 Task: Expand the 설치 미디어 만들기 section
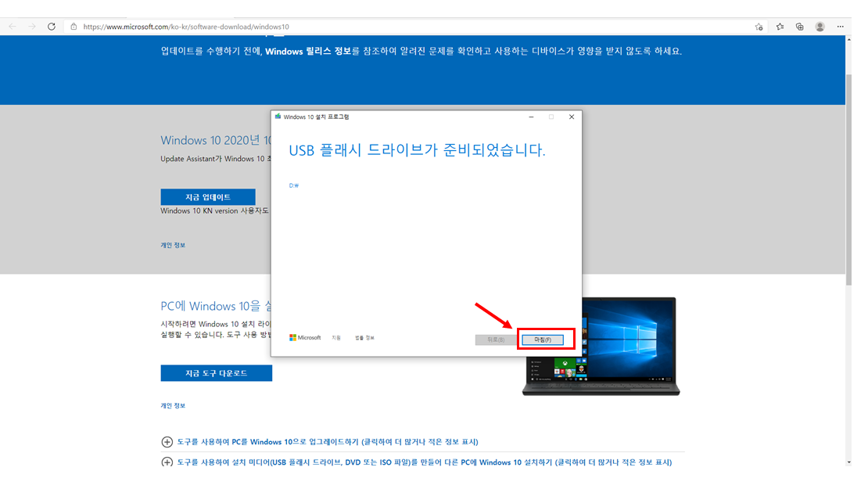(416, 462)
